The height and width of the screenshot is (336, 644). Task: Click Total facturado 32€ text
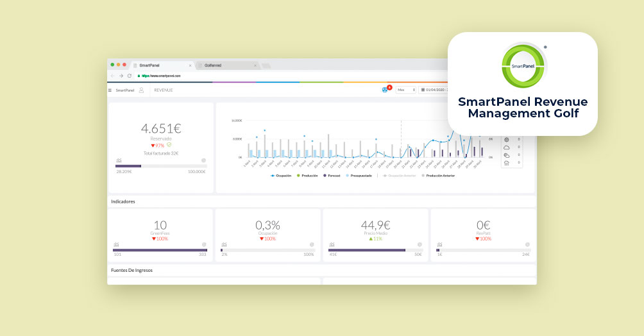(x=161, y=153)
